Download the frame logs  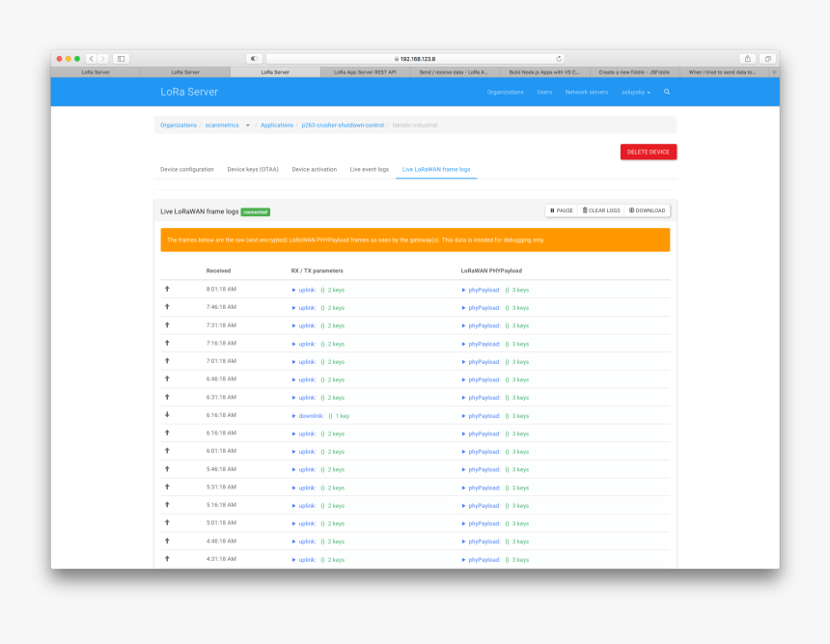[x=647, y=210]
